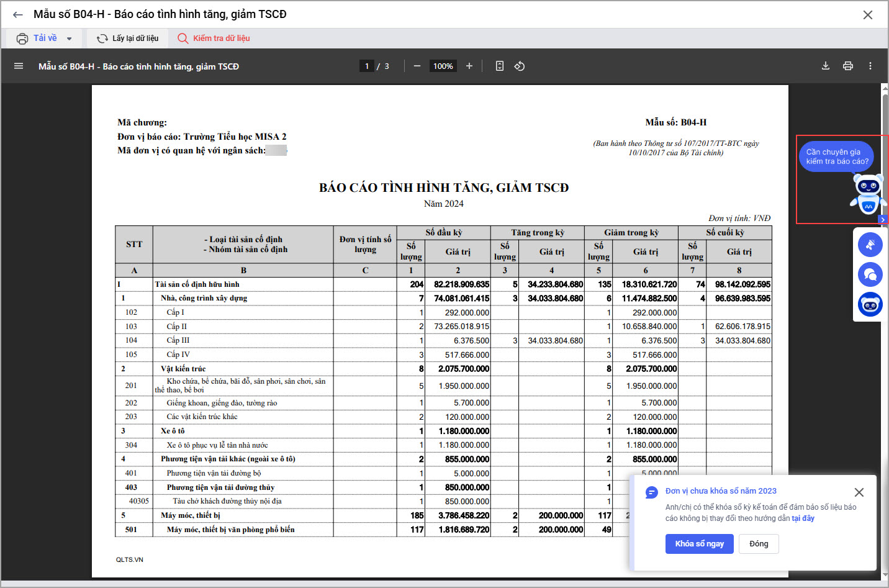Click the Tải về button
Screen dimensions: 889x588
coord(37,38)
